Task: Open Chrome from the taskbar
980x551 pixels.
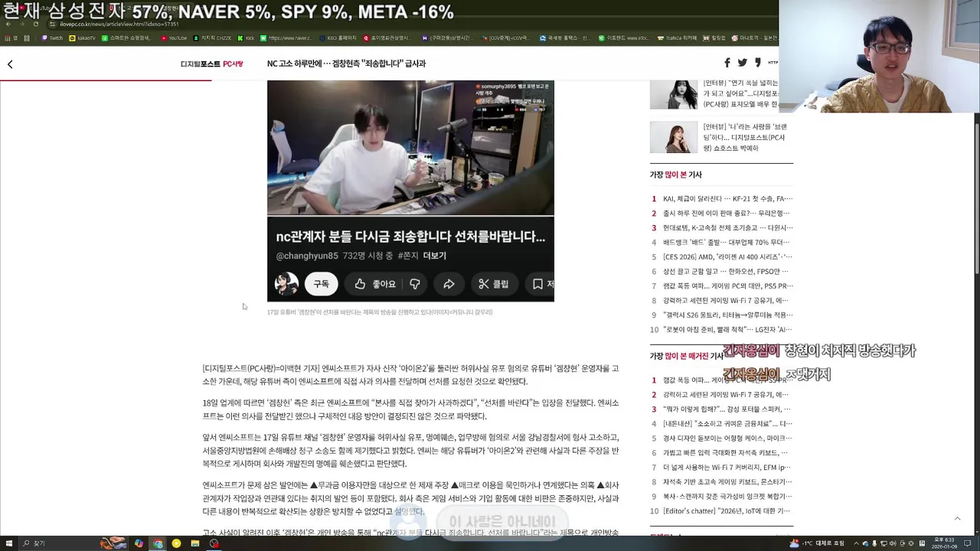Action: click(x=158, y=543)
